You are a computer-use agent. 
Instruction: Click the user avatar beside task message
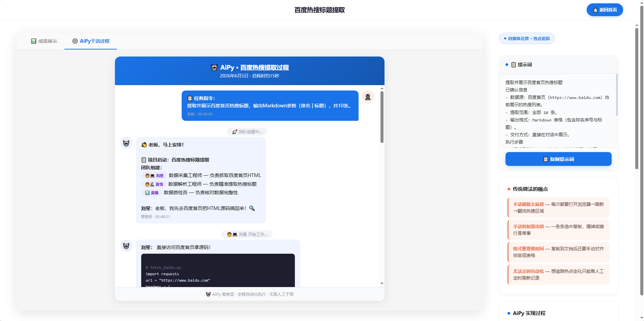pos(368,97)
